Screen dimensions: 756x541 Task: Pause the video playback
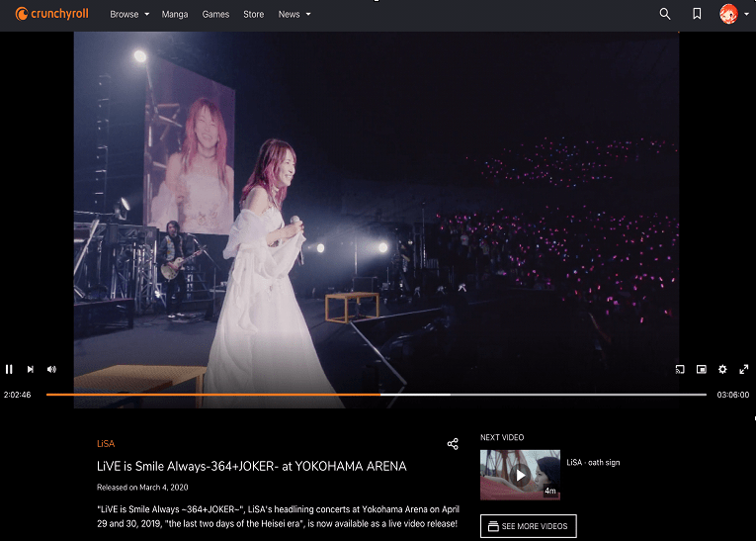(9, 369)
